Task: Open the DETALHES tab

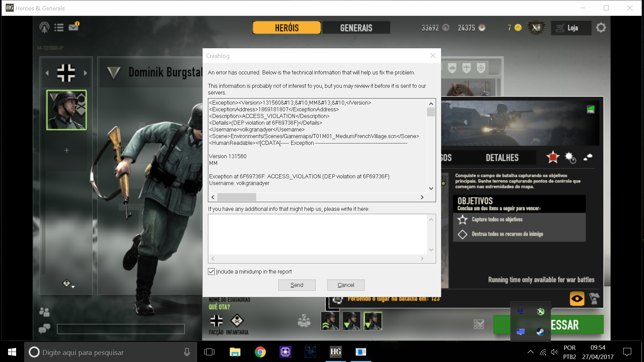Action: tap(502, 158)
